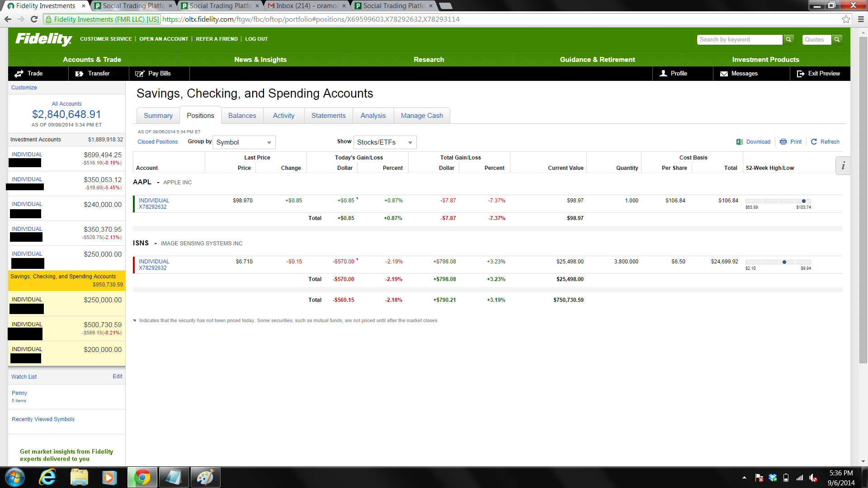Click the Customize link in sidebar
This screenshot has height=488, width=868.
(24, 88)
